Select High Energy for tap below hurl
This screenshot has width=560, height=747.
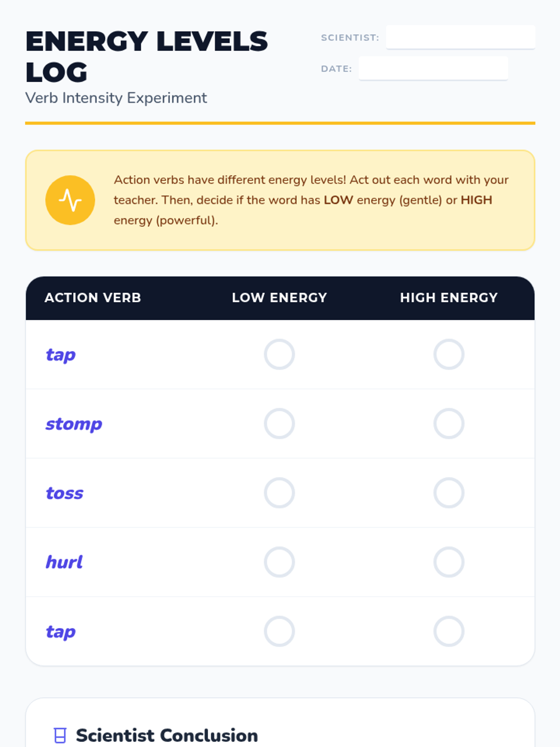coord(448,631)
